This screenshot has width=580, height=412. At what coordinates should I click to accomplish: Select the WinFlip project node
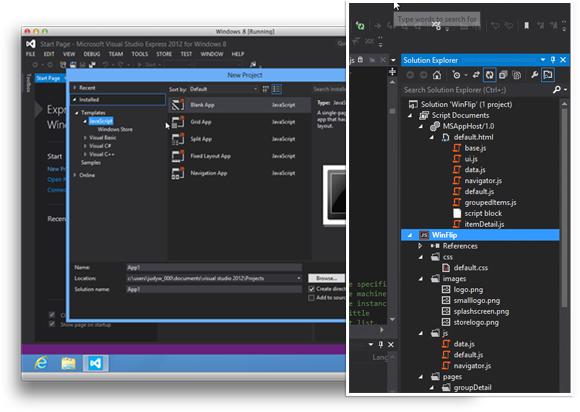point(480,235)
